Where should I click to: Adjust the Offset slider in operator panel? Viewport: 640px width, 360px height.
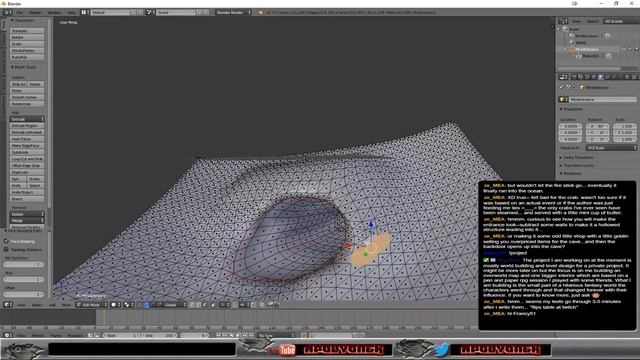point(24,294)
